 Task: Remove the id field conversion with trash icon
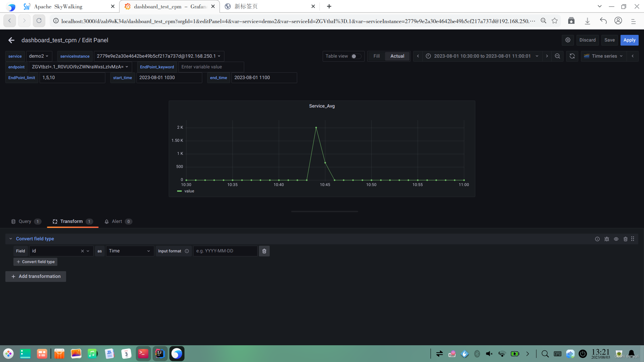pos(264,251)
